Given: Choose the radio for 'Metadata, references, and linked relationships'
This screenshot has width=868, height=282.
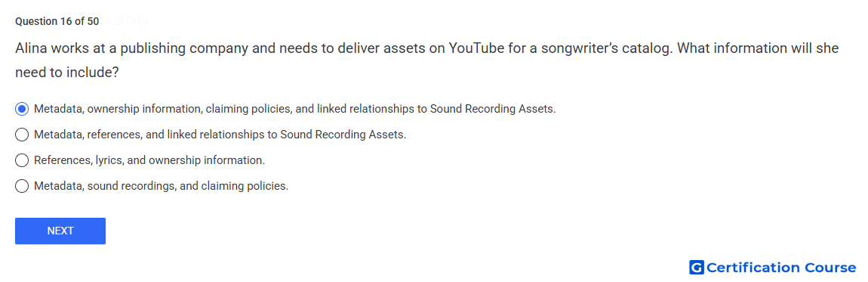Looking at the screenshot, I should pos(22,134).
